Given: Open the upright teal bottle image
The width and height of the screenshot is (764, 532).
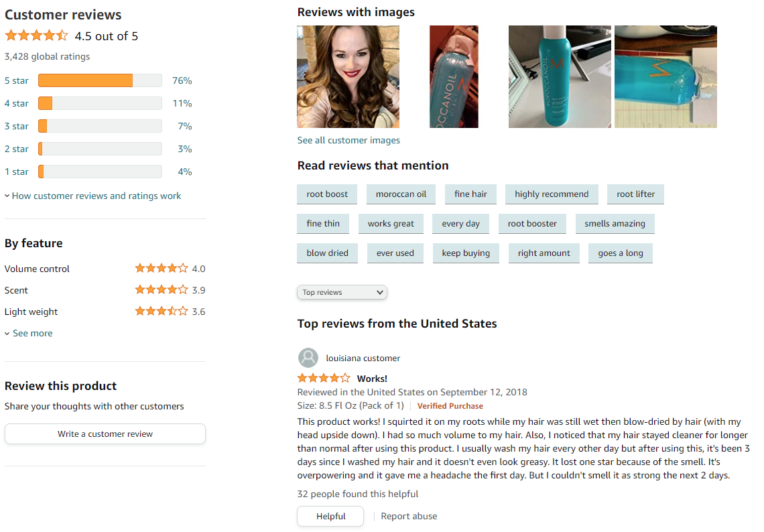Looking at the screenshot, I should 560,76.
